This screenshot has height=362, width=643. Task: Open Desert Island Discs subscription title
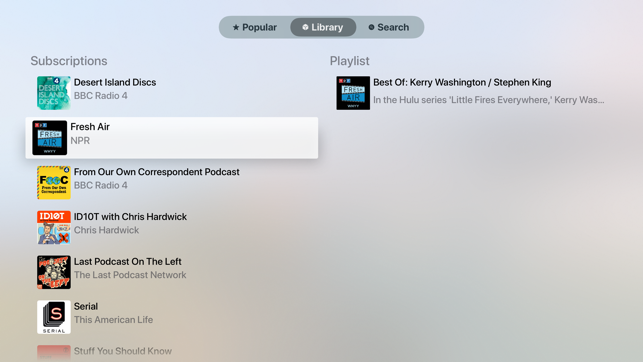115,82
